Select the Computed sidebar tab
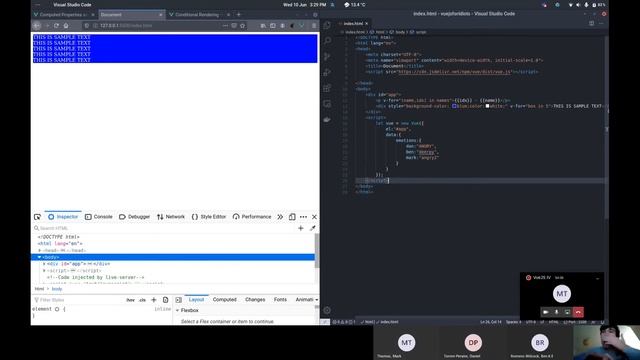Screen dimensions: 640x360 [224, 300]
